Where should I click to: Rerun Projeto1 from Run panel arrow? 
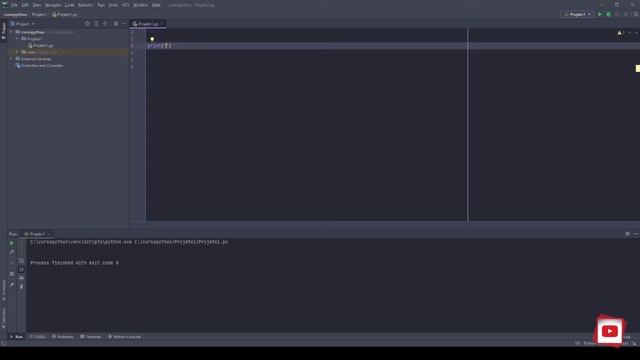(12, 243)
